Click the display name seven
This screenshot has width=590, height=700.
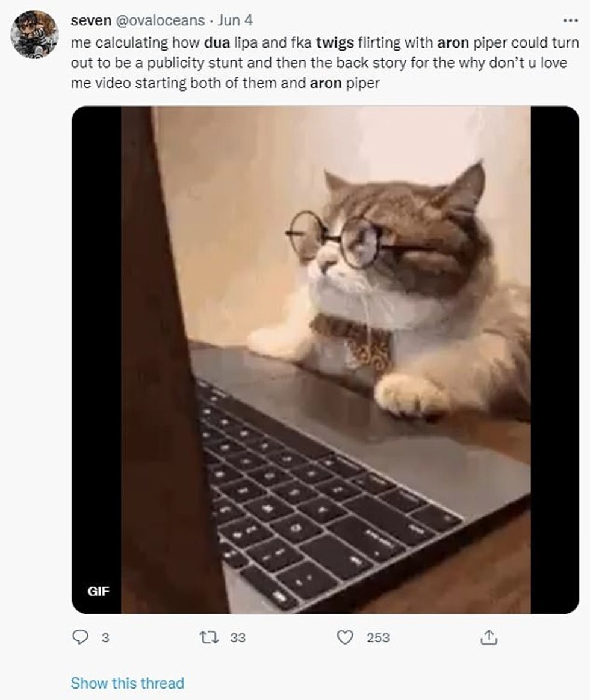(91, 20)
